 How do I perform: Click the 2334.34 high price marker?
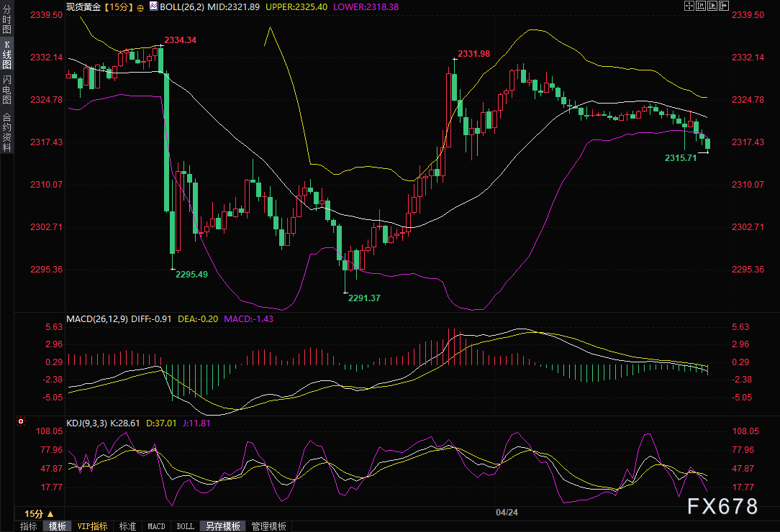coord(180,40)
